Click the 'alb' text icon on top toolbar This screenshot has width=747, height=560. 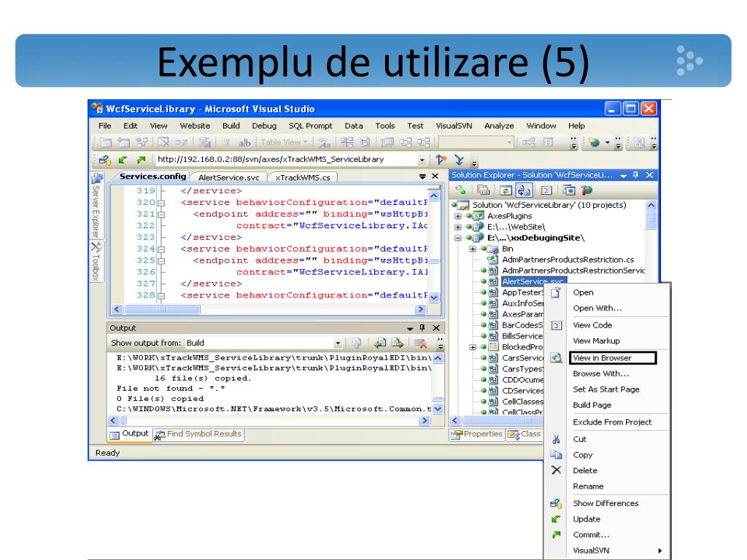(x=244, y=142)
